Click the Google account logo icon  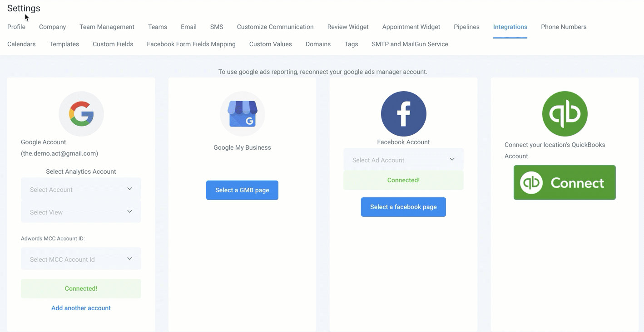click(x=81, y=114)
